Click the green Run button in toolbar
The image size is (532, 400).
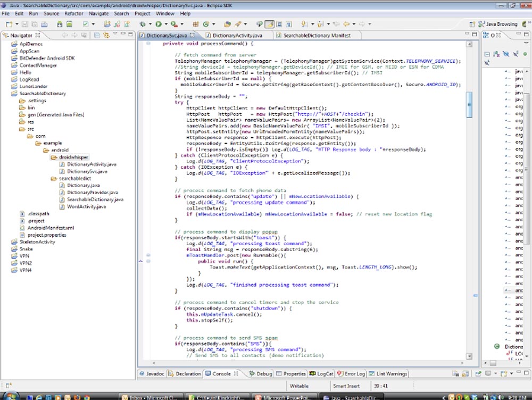tap(159, 24)
